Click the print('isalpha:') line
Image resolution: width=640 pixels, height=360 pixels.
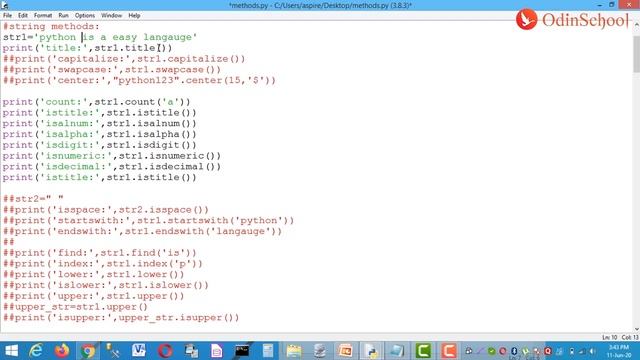coord(100,134)
